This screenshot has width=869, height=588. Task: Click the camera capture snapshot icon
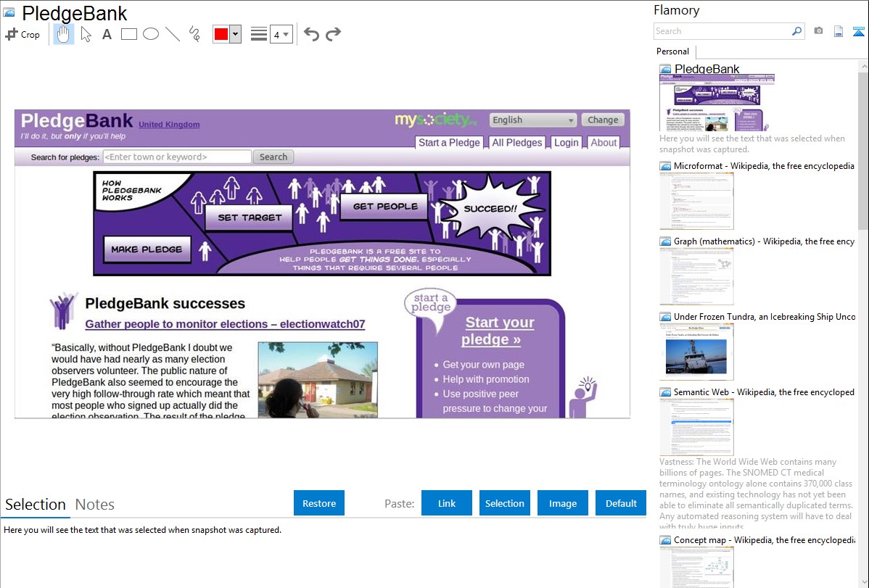tap(818, 31)
